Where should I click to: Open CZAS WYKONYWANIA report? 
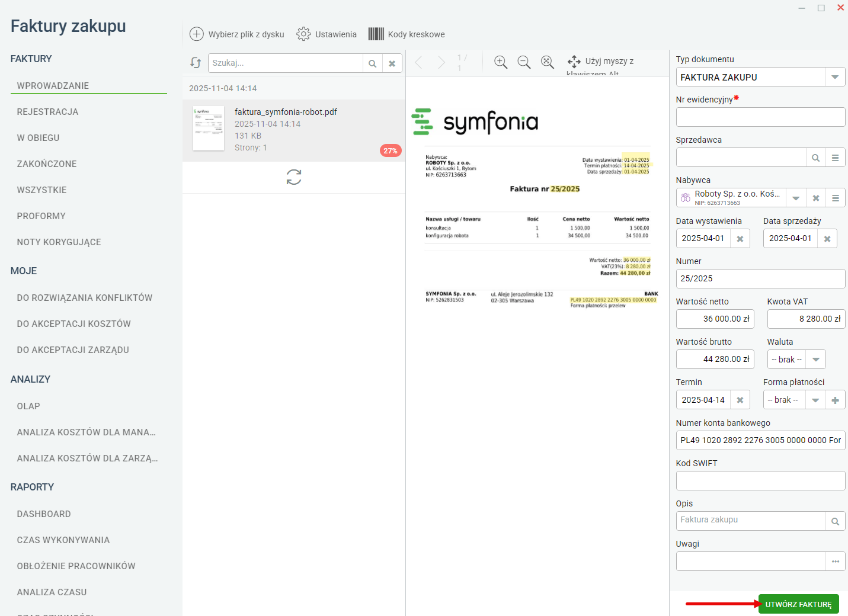63,540
